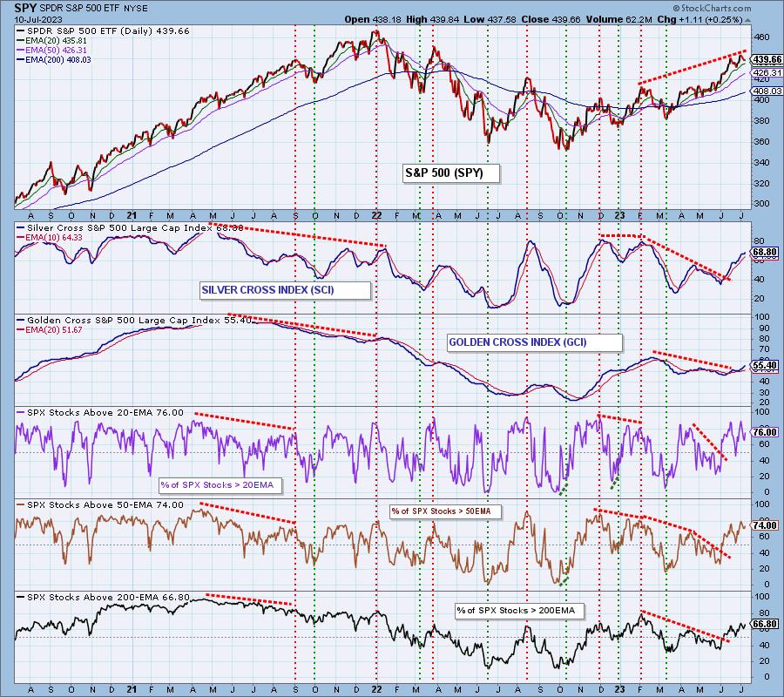Click the 68.80 value tag on Silver Cross panel
Screen dimensions: 784x697
click(x=765, y=253)
